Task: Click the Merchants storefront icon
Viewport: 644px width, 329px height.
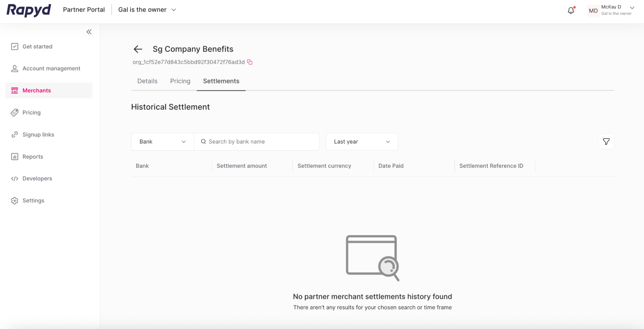Action: (14, 90)
